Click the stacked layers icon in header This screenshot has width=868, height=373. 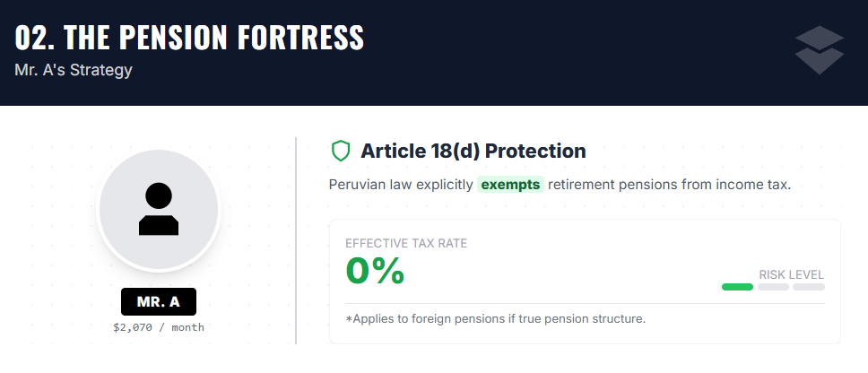[x=820, y=50]
